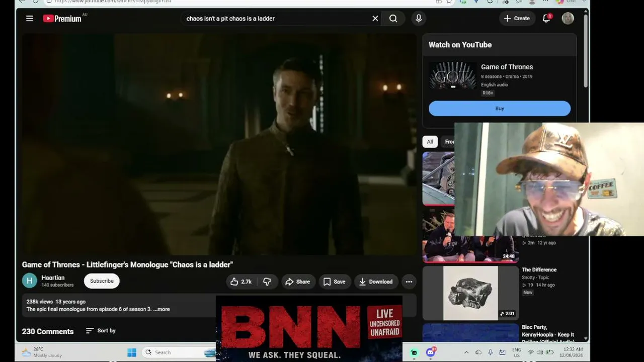
Task: Open the account avatar menu
Action: 568,19
